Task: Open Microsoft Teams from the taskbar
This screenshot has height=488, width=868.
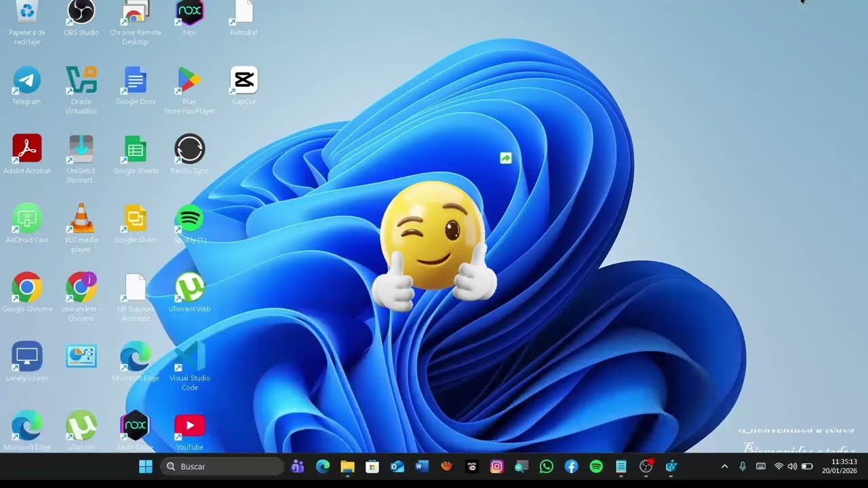Action: pos(297,466)
